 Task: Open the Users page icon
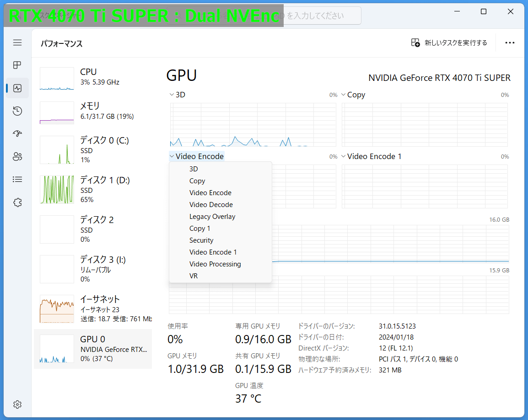[x=17, y=156]
